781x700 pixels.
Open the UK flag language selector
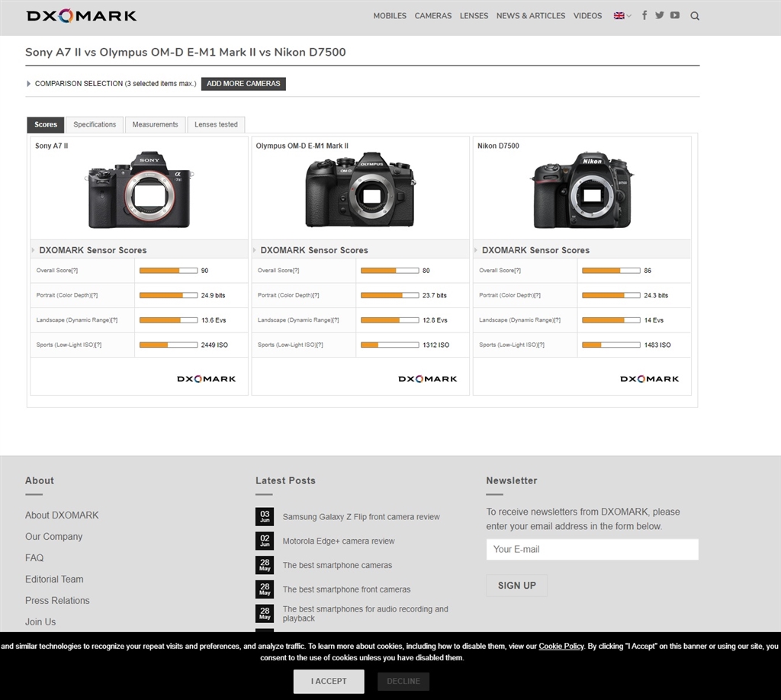tap(622, 15)
